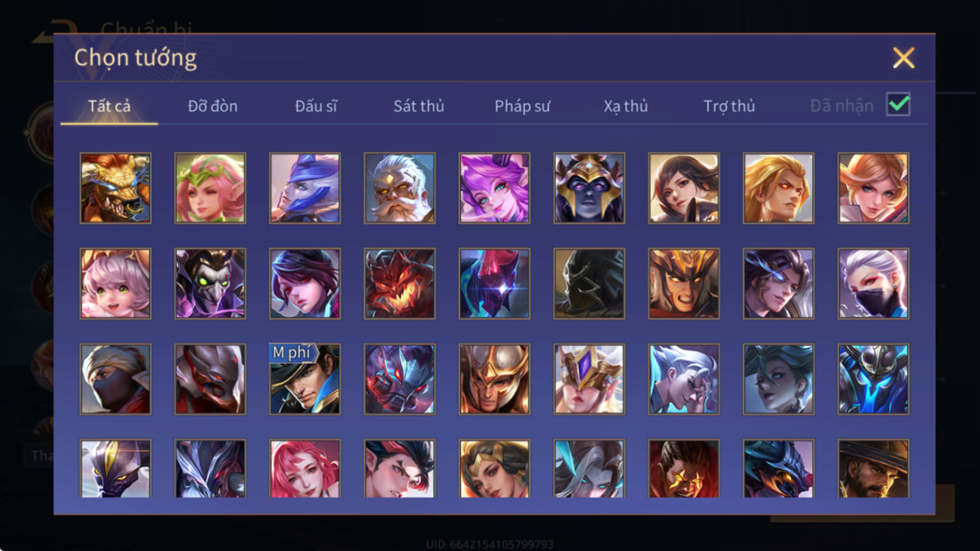Viewport: 980px width, 551px height.
Task: Select the Đấu sĩ tab
Action: pyautogui.click(x=316, y=106)
